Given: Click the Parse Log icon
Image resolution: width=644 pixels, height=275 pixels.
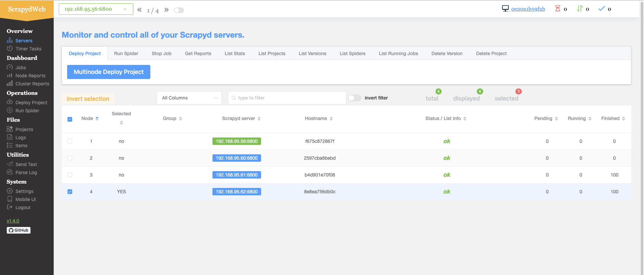Looking at the screenshot, I should click(x=10, y=172).
